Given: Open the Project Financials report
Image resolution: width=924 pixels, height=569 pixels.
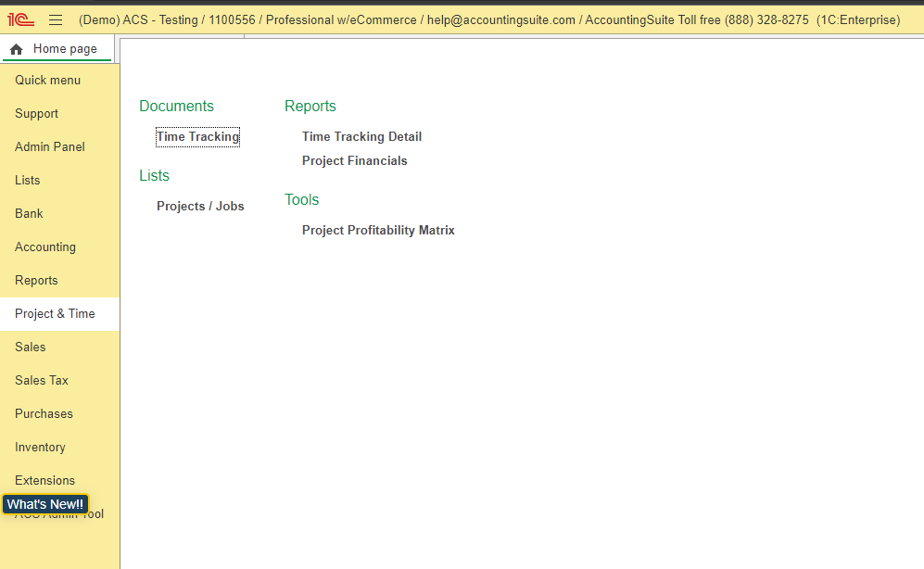Looking at the screenshot, I should coord(355,161).
